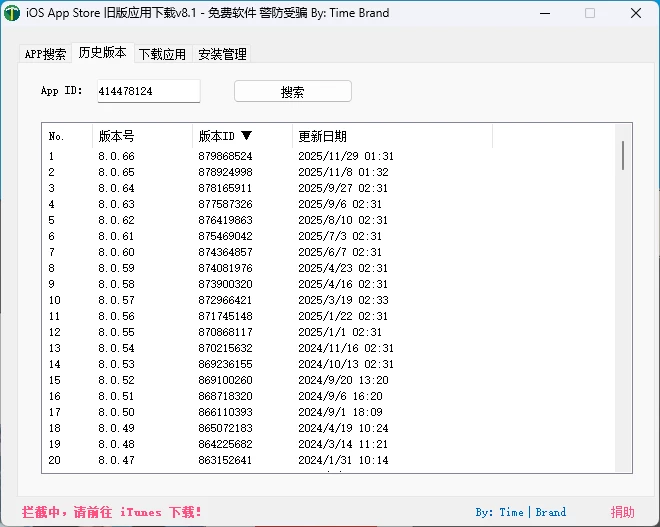The height and width of the screenshot is (527, 660).
Task: Select version 8.0.66 row
Action: click(x=328, y=156)
